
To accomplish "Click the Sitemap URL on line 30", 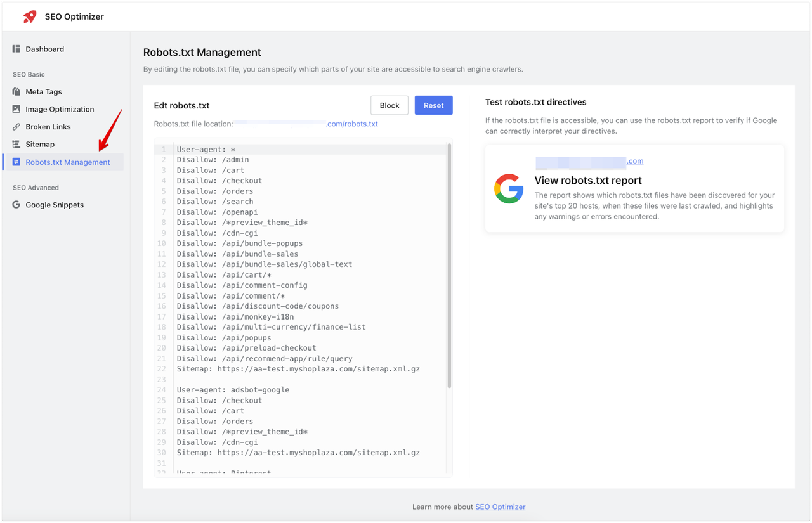I will (x=318, y=453).
